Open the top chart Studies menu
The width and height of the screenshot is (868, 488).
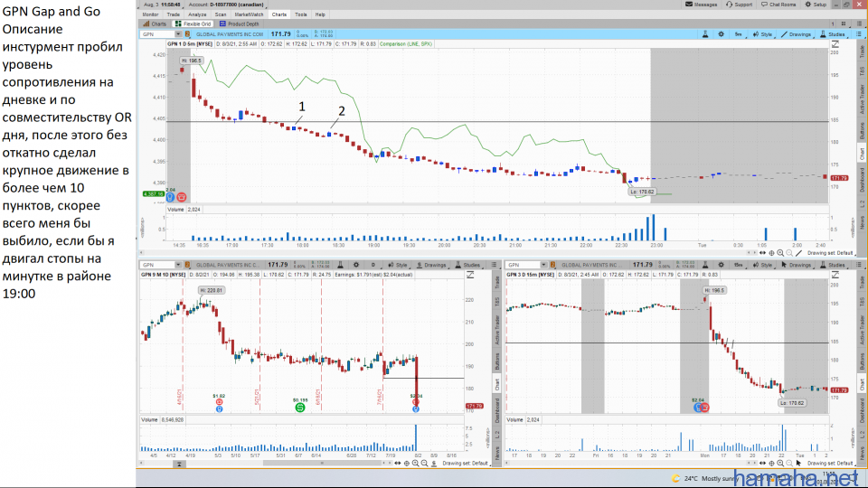832,34
